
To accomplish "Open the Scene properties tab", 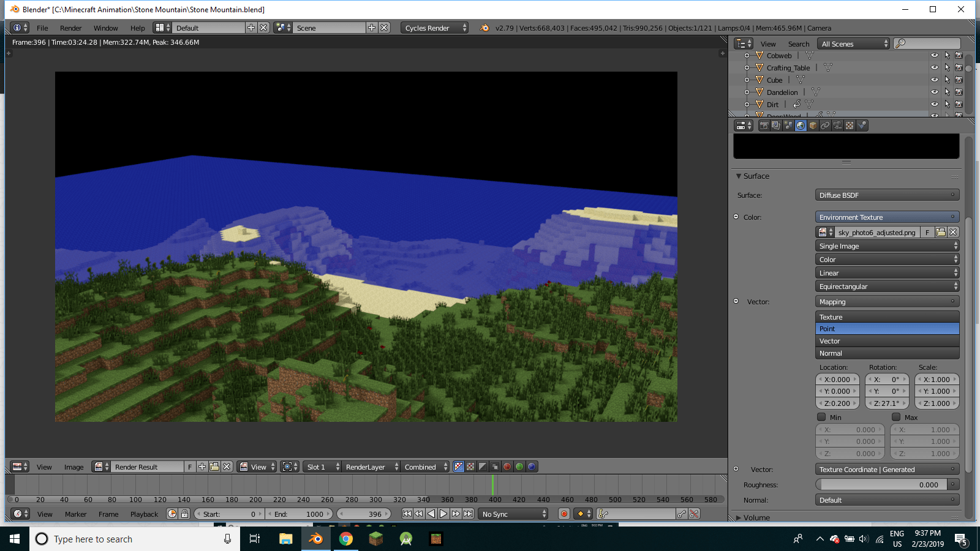I will tap(788, 126).
